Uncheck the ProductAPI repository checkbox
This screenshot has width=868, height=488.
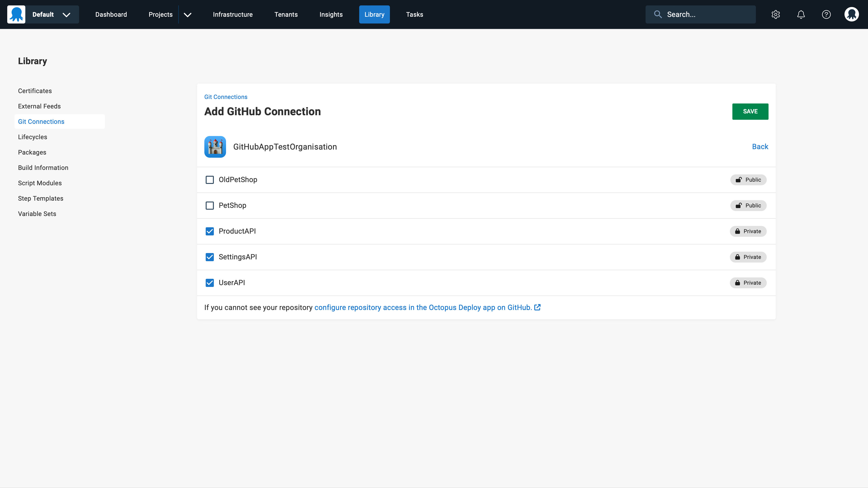(x=210, y=231)
